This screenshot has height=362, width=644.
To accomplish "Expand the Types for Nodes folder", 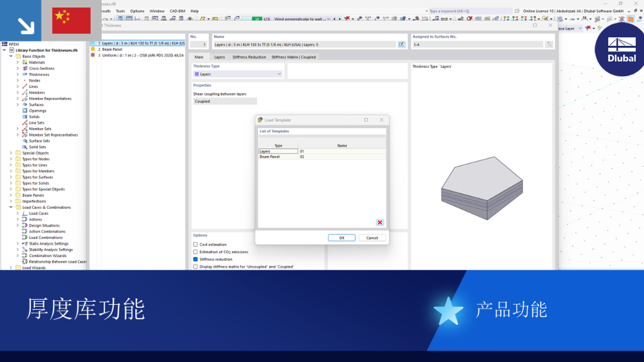I will [11, 159].
